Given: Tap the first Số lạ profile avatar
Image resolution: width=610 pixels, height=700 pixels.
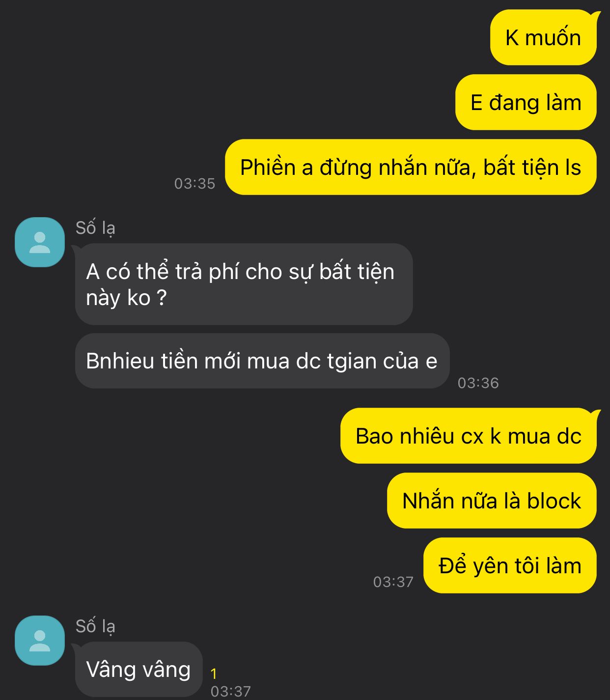Looking at the screenshot, I should click(x=40, y=242).
